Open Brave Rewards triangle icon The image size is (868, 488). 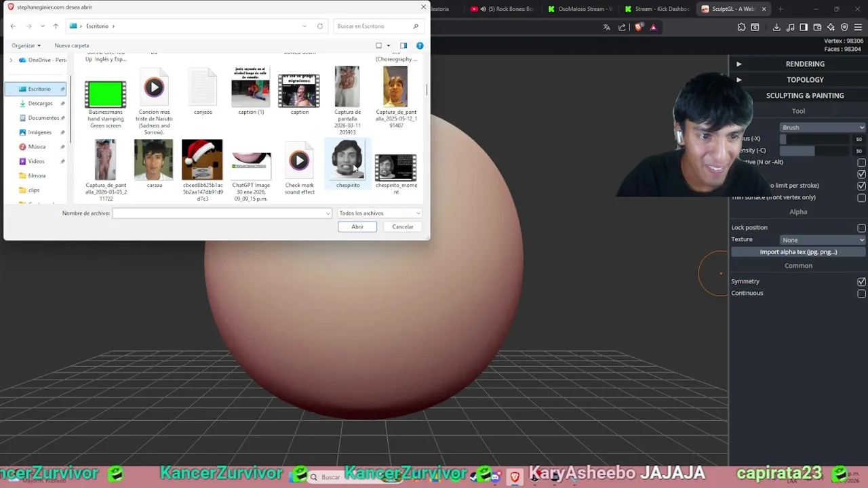coord(653,27)
